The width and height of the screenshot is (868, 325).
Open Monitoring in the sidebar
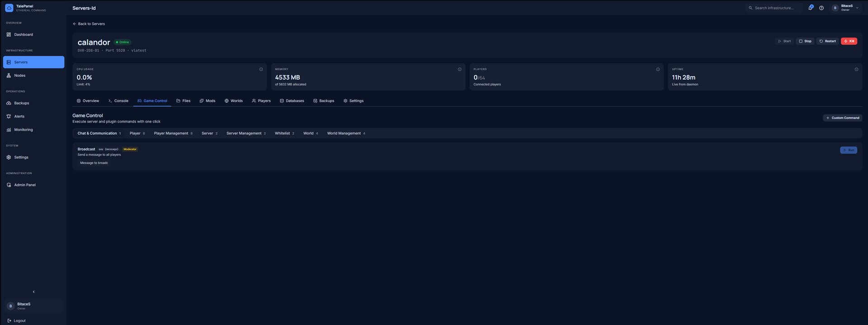(33, 130)
